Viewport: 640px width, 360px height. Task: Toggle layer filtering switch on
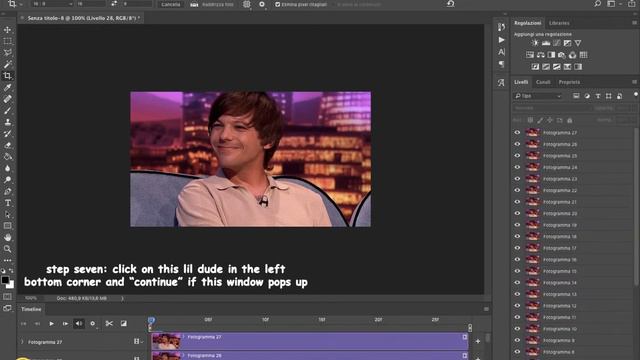tap(636, 94)
